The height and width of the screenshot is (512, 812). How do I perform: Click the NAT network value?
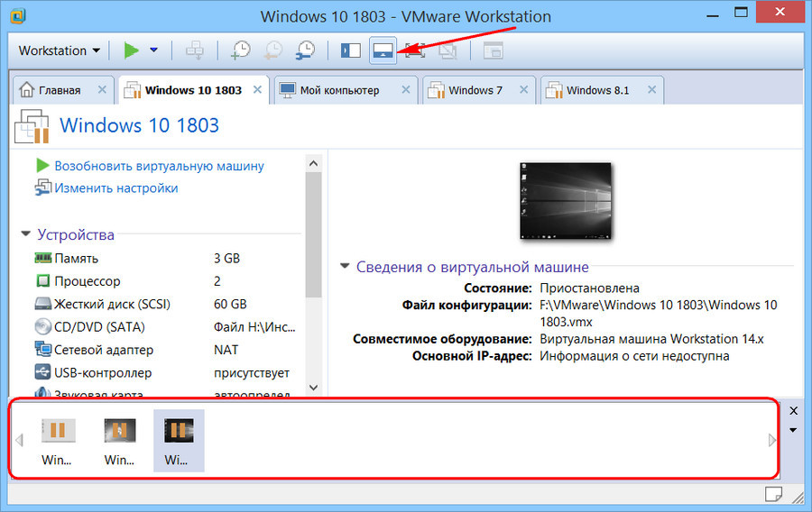pyautogui.click(x=226, y=350)
